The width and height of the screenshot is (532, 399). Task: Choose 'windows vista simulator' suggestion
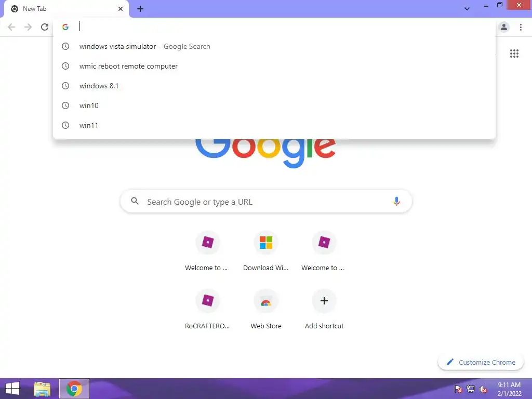[274, 46]
